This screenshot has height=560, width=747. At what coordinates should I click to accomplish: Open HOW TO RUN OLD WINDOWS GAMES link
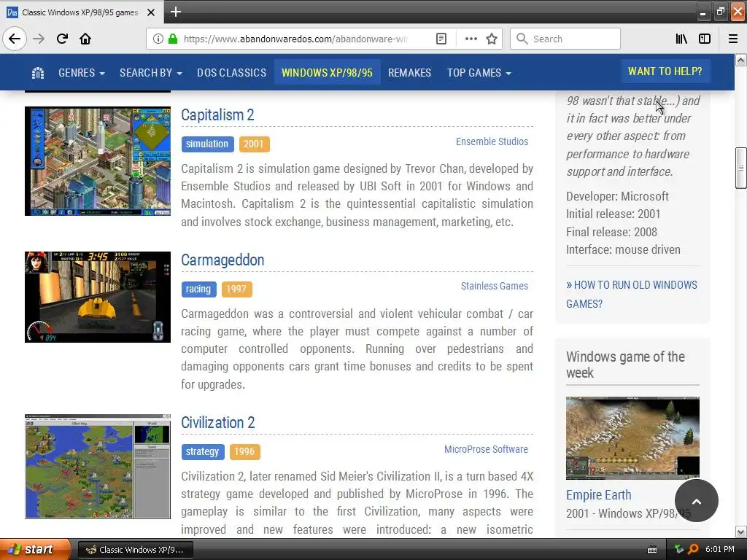coord(632,295)
